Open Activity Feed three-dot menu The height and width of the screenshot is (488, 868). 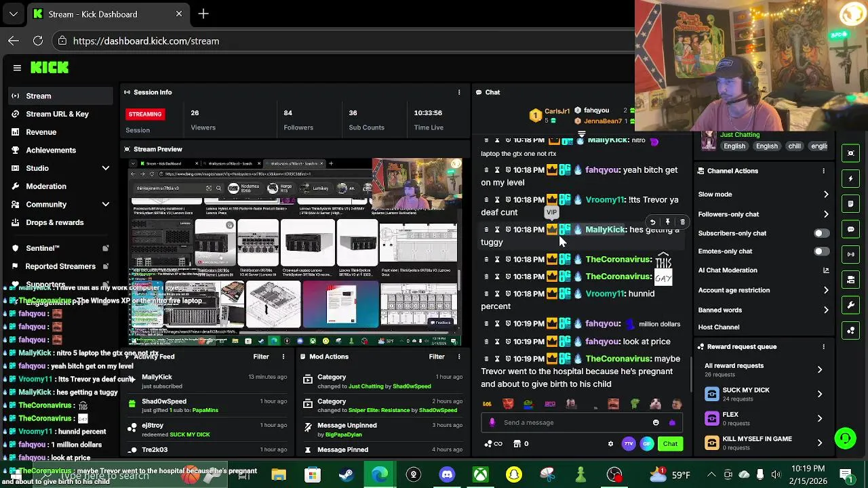[x=283, y=357]
